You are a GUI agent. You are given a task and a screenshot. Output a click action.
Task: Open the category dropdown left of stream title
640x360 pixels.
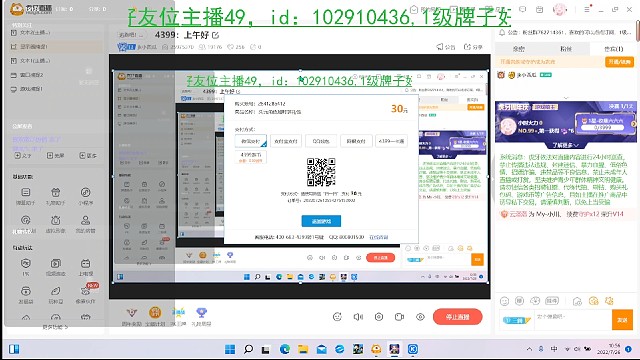(x=131, y=35)
